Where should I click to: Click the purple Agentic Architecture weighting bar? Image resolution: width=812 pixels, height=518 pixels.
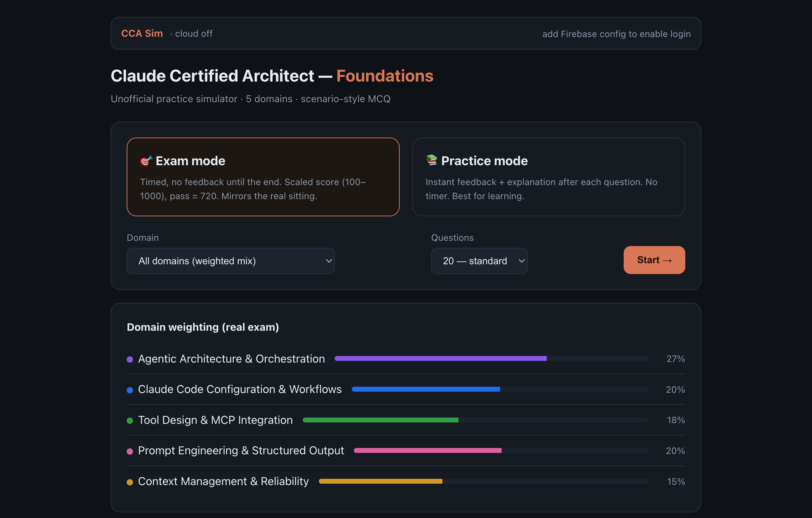point(440,358)
